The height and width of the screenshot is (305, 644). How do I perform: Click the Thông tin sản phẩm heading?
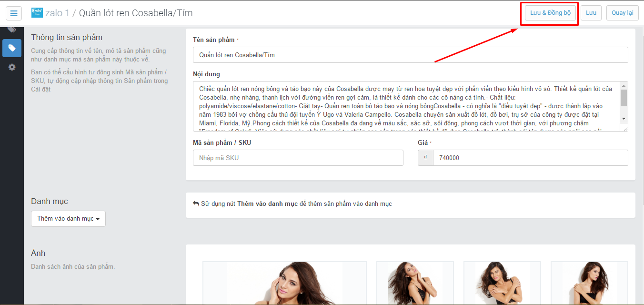pyautogui.click(x=67, y=37)
